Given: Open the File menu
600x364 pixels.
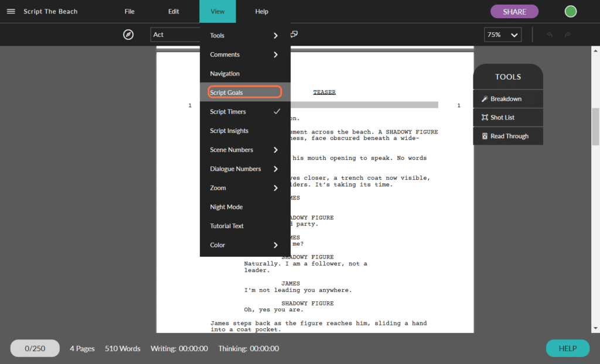Looking at the screenshot, I should (129, 12).
